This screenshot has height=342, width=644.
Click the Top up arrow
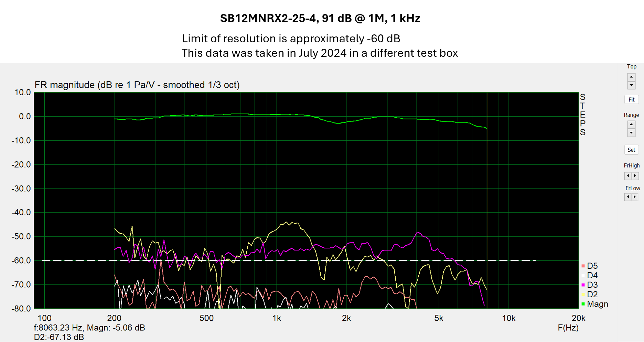point(631,77)
